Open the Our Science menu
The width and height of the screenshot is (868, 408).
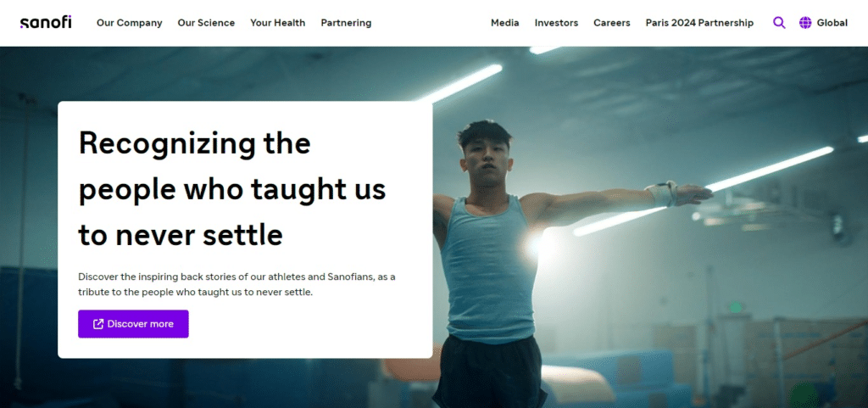click(206, 23)
